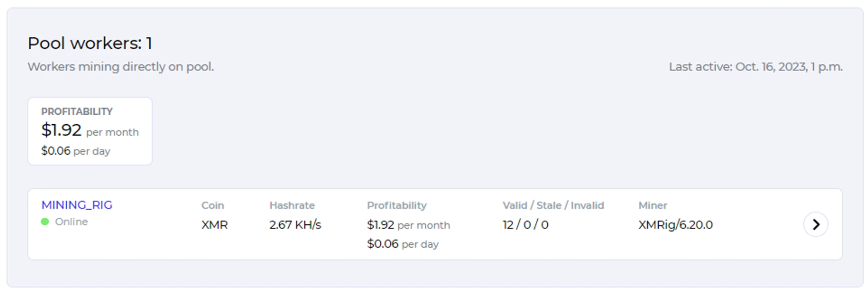Click the green Online status dot
868x292 pixels.
coord(45,222)
